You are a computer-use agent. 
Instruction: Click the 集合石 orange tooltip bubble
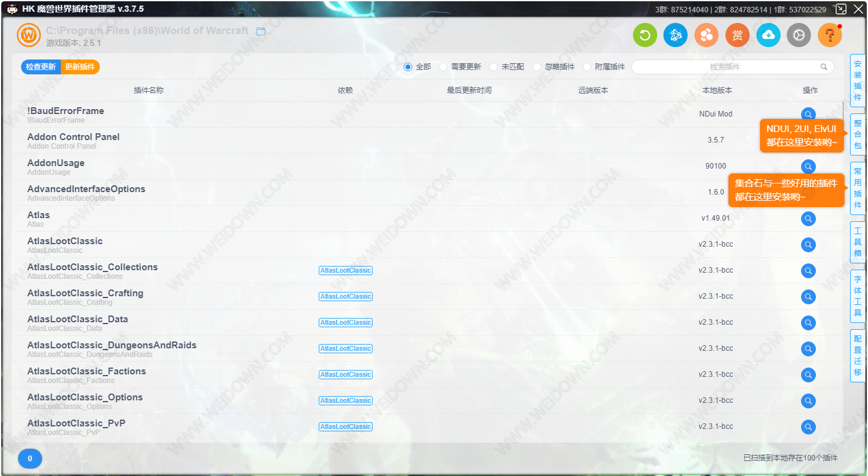786,190
